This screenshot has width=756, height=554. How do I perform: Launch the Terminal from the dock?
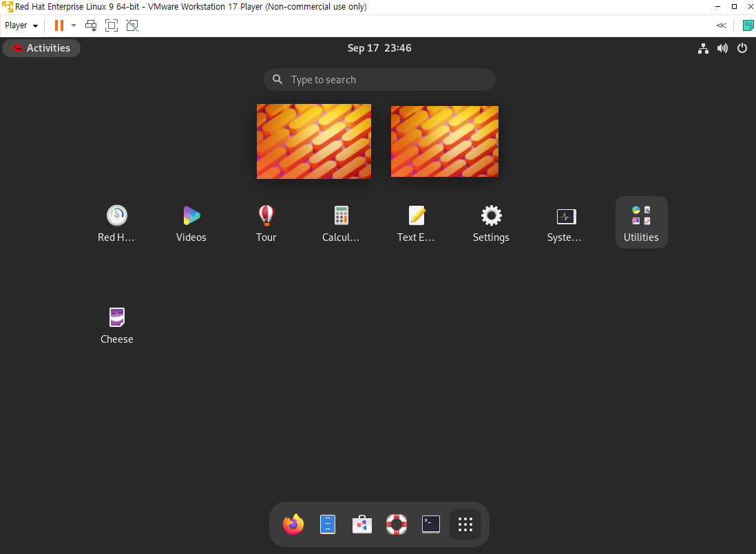pos(430,524)
